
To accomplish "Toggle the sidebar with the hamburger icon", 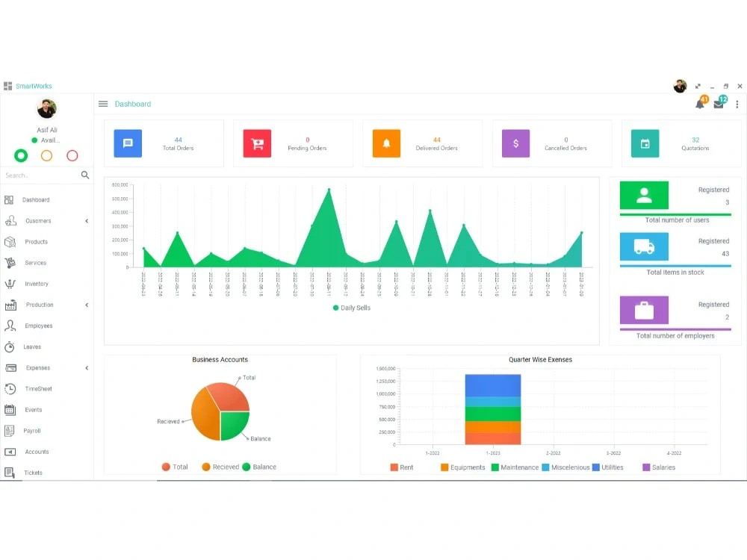I will tap(103, 104).
